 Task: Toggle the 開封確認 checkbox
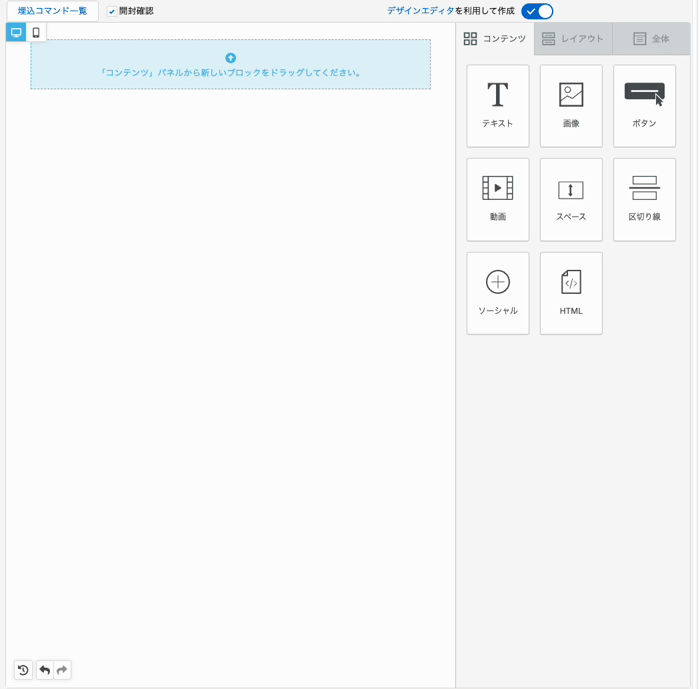112,11
